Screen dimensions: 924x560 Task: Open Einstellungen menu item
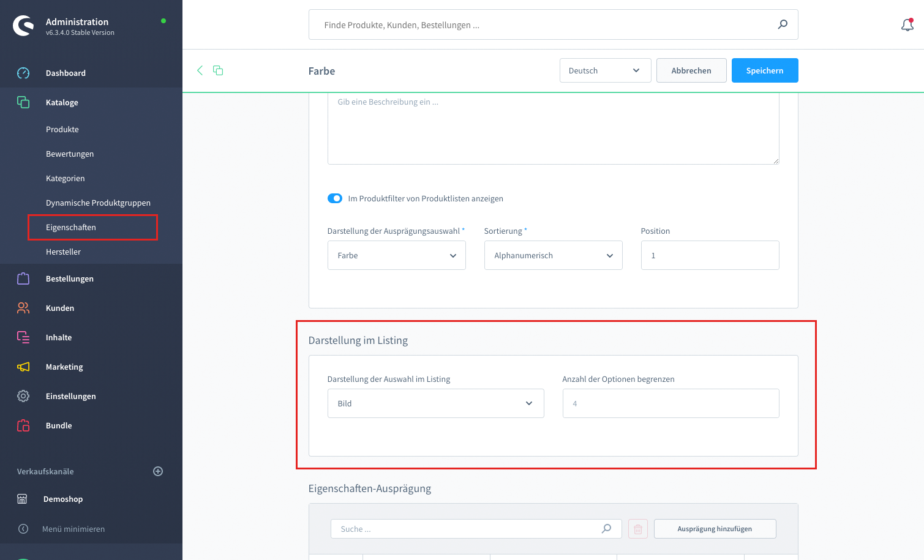click(x=71, y=396)
